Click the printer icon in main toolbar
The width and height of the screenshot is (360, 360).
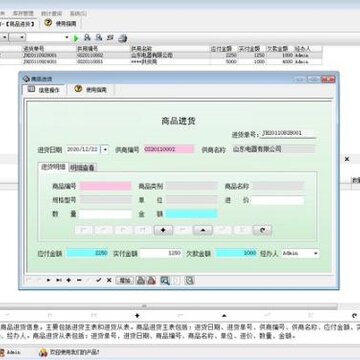(x=123, y=38)
